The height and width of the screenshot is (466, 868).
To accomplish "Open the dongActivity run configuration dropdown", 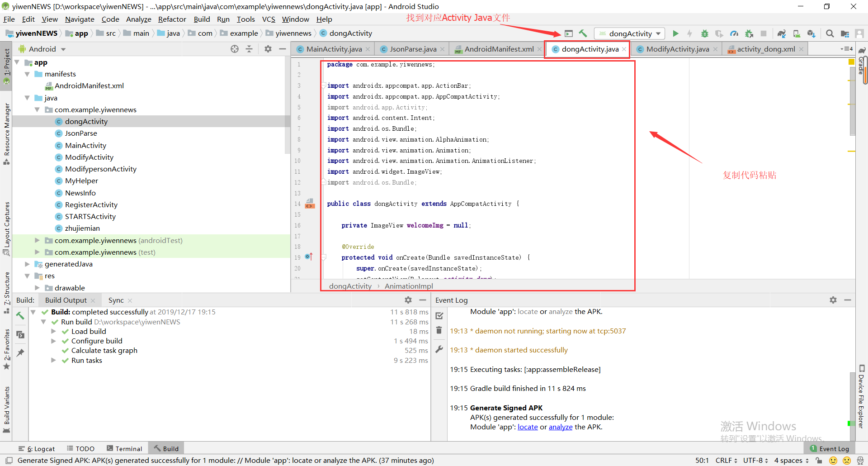I will point(629,33).
